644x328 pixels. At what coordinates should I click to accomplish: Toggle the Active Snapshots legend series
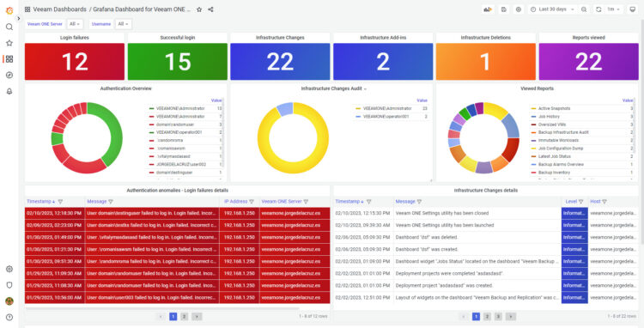[554, 109]
